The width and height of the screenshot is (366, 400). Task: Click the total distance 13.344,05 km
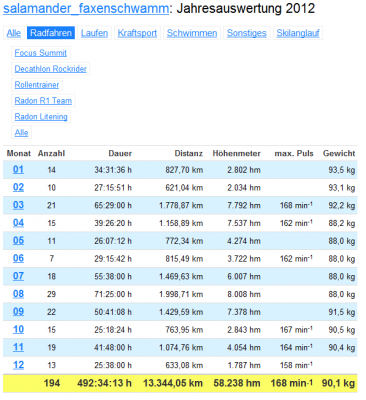pos(173,383)
